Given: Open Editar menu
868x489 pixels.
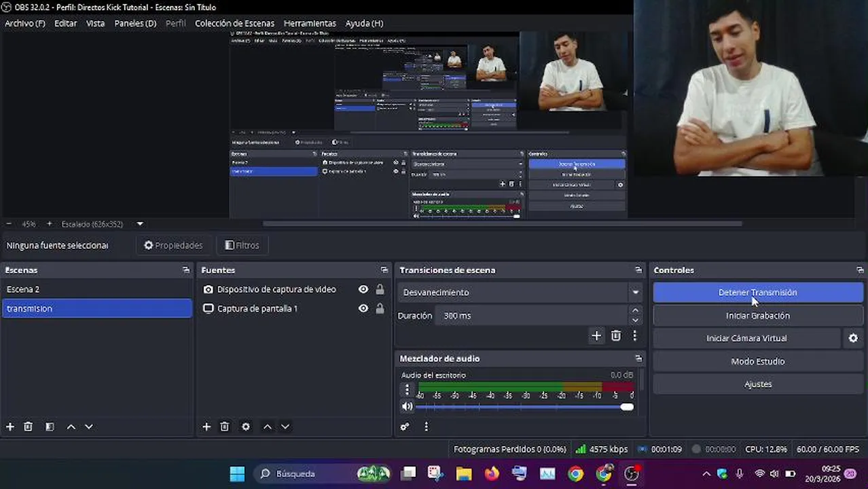Looking at the screenshot, I should pyautogui.click(x=66, y=23).
